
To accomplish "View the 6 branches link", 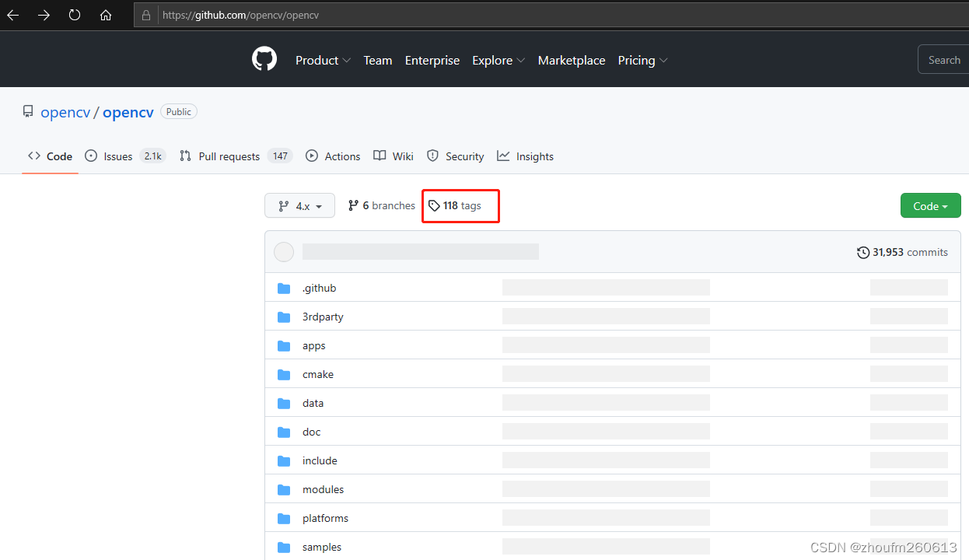I will click(x=382, y=205).
